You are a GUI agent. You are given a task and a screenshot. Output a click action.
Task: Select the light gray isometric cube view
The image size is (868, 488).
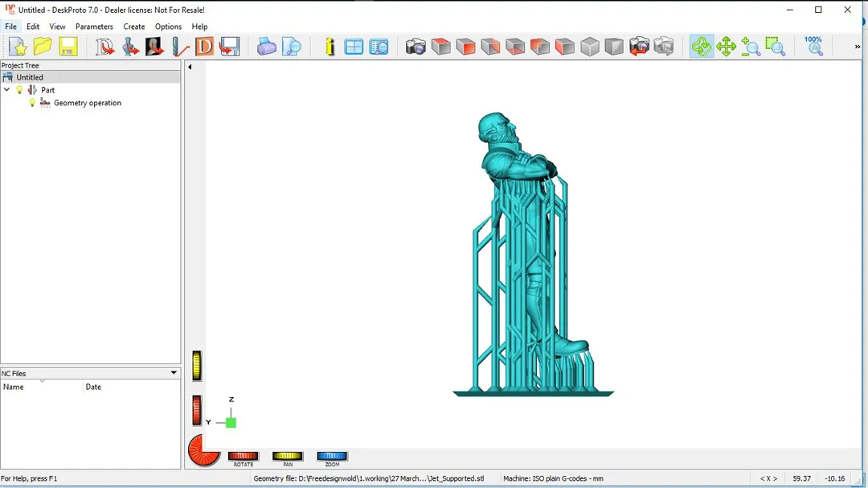590,47
